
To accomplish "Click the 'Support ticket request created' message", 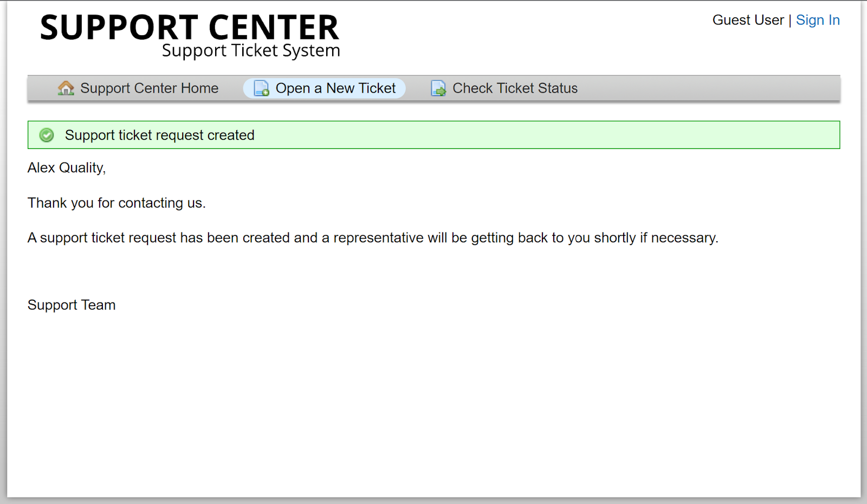I will [159, 135].
